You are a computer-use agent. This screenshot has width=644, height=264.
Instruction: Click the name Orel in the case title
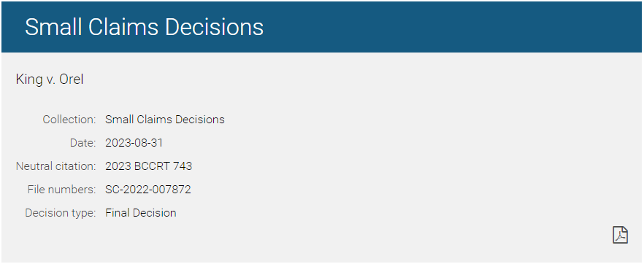point(72,79)
